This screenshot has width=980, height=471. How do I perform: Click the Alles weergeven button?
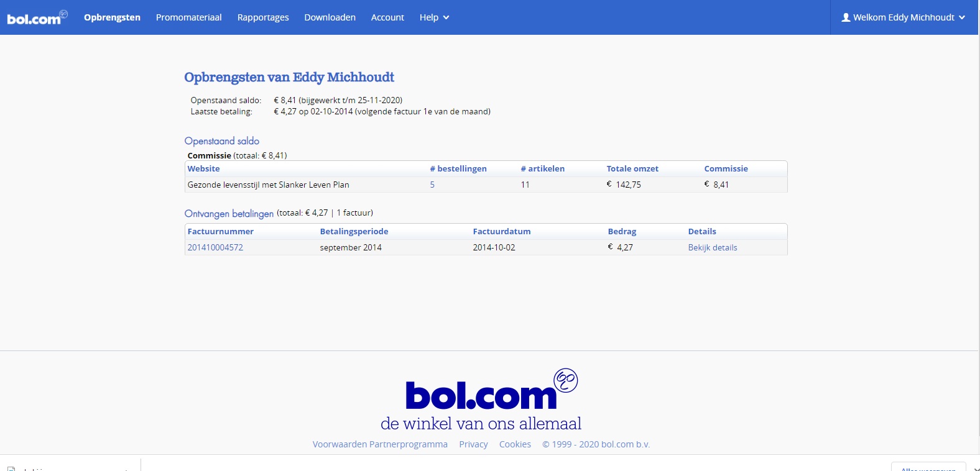[x=928, y=467]
